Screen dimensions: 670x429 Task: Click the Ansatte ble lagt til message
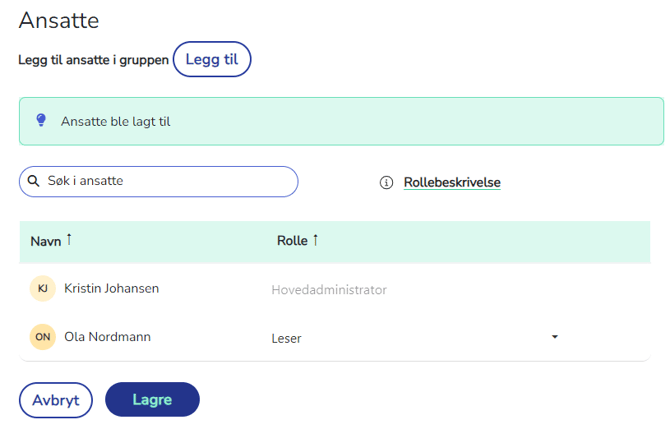point(115,122)
